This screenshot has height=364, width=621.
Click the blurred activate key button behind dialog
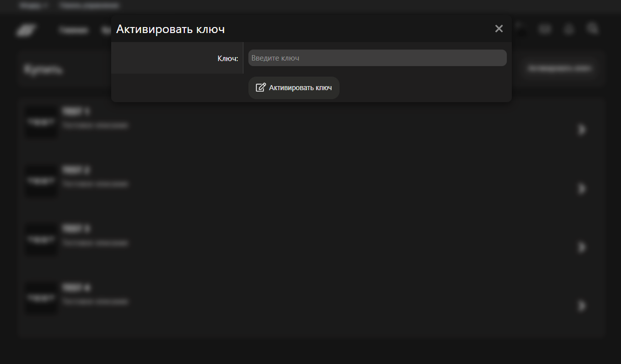click(559, 68)
